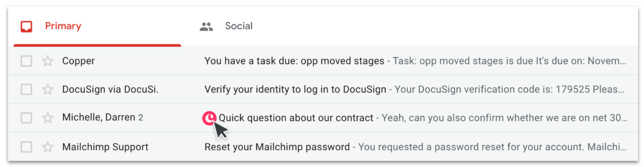Switch to the Primary tab
Image resolution: width=644 pixels, height=167 pixels.
(97, 26)
